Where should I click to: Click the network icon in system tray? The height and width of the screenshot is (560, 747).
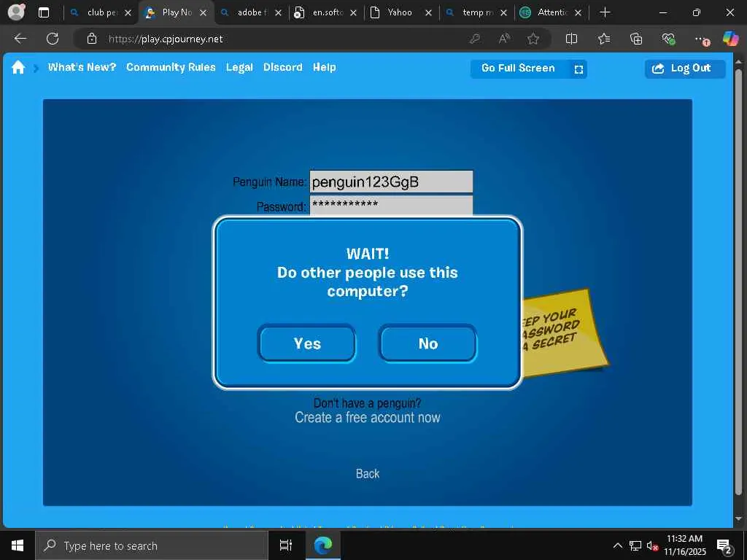pyautogui.click(x=635, y=545)
